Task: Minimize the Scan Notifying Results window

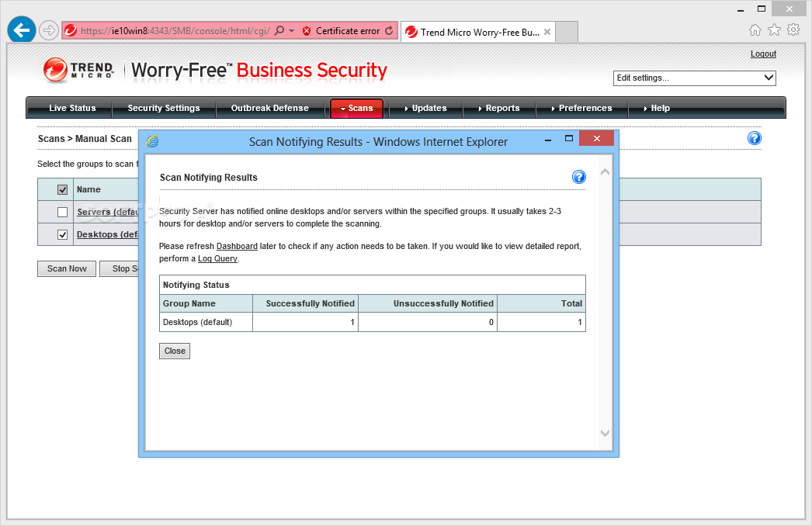Action: click(x=548, y=139)
